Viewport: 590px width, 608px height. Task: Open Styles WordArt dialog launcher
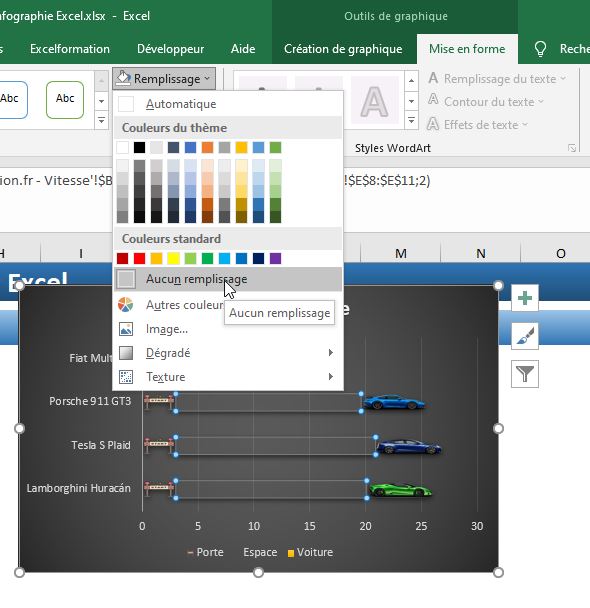coord(572,148)
